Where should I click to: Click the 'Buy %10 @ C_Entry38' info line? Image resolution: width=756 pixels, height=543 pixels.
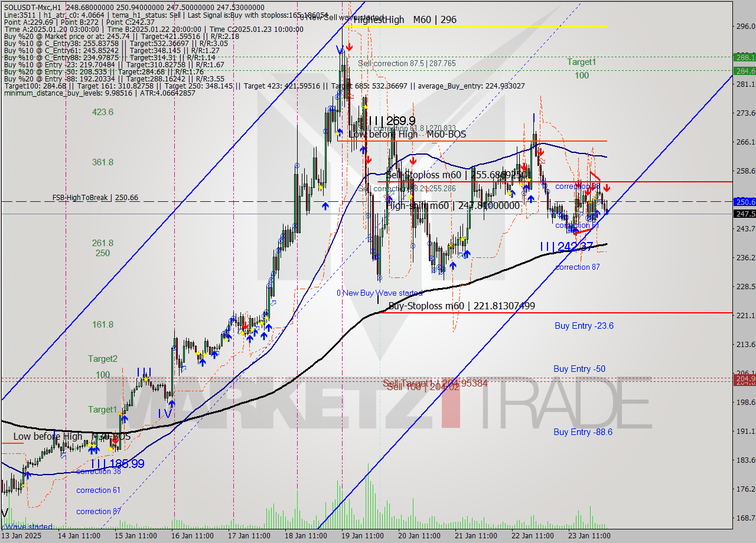115,43
